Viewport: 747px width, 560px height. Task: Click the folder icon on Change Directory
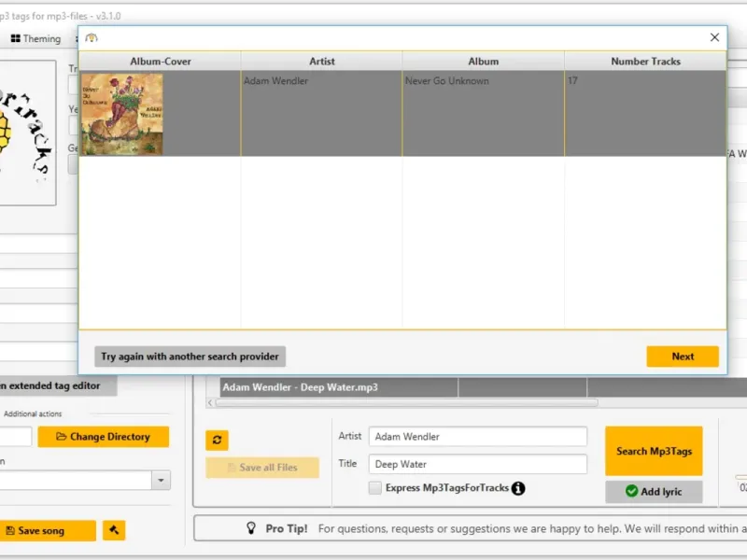coord(61,437)
